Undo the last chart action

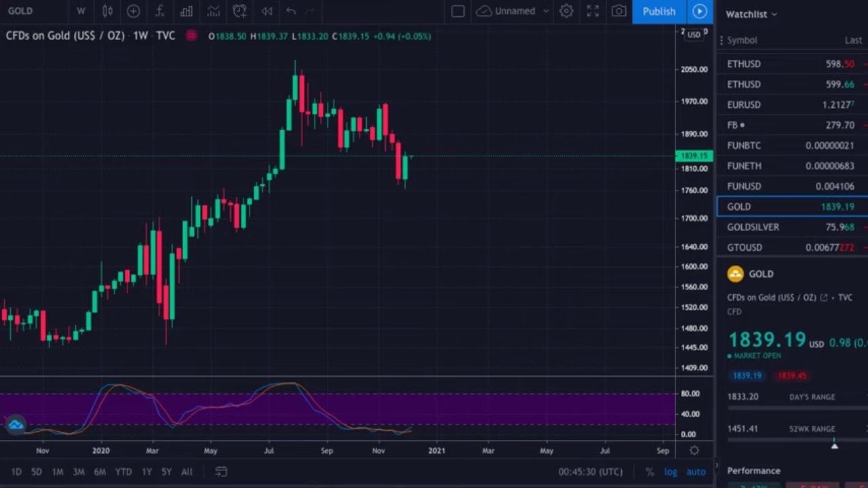coord(291,11)
